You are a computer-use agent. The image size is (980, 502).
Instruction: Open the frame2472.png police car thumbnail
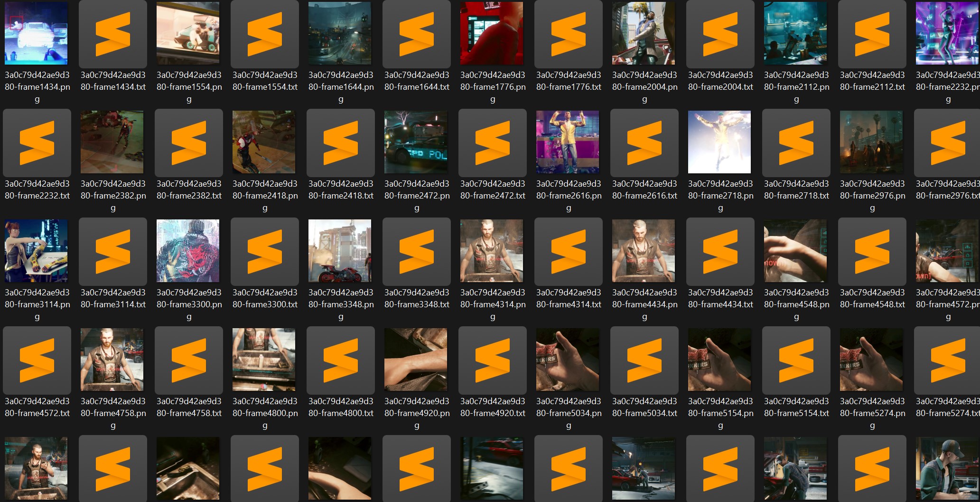pyautogui.click(x=416, y=142)
